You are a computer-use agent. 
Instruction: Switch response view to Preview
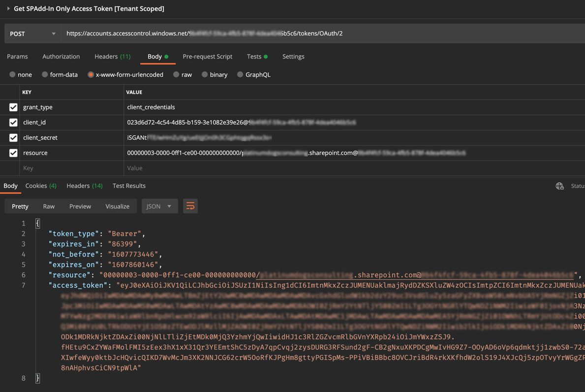(80, 206)
